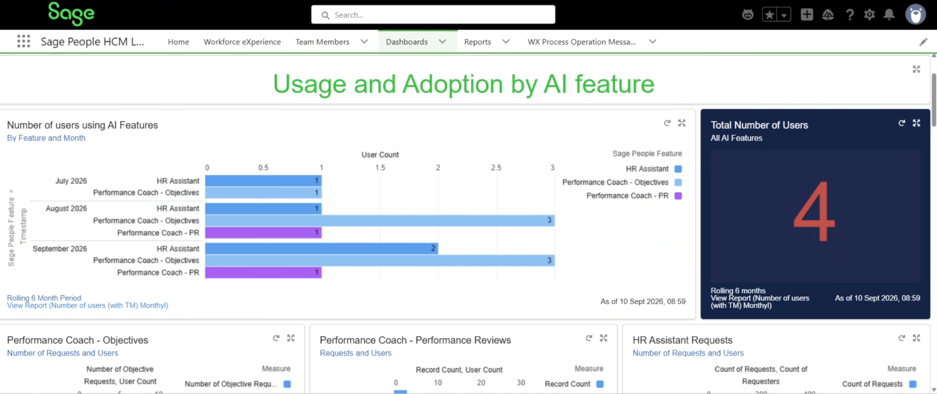Refresh Performance Coach - Objectives widget

[x=276, y=338]
